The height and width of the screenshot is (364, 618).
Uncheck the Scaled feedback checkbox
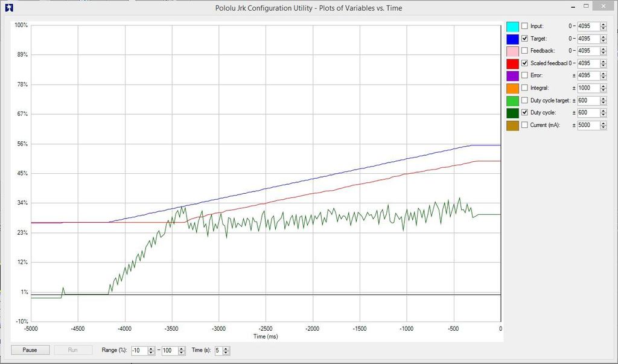[524, 63]
